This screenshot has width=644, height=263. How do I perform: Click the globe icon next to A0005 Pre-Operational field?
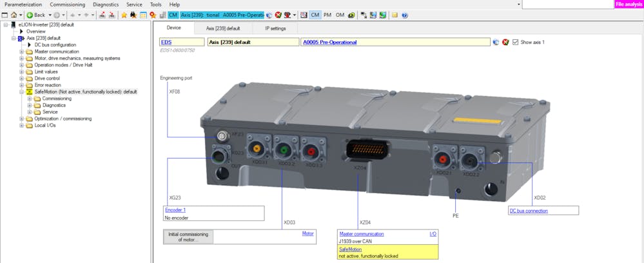click(496, 43)
